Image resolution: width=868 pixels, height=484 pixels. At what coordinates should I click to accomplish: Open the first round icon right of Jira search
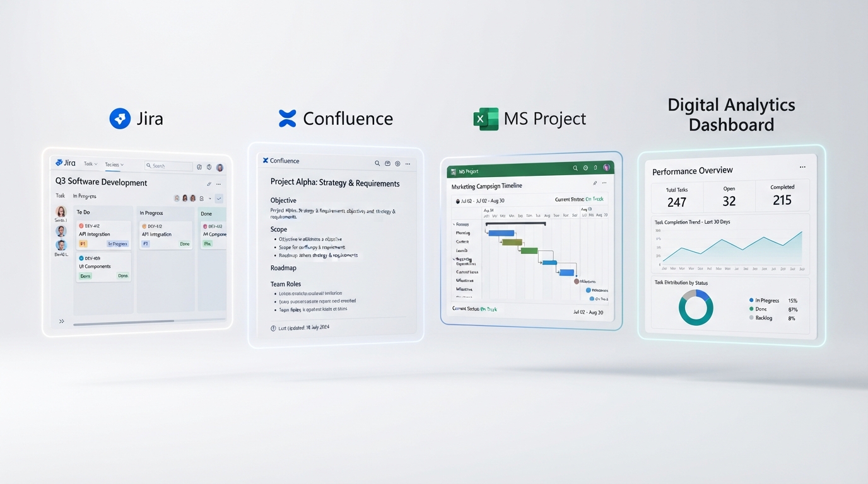(x=199, y=167)
